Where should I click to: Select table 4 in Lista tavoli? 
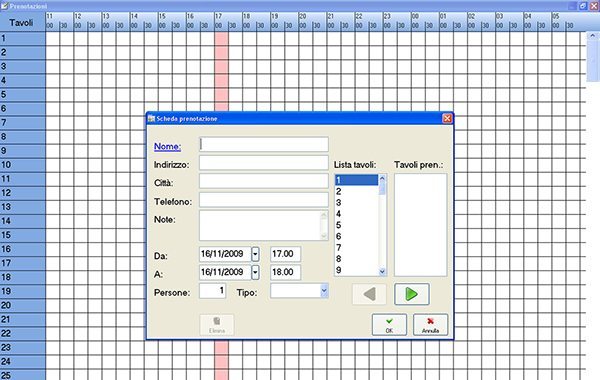pos(357,214)
